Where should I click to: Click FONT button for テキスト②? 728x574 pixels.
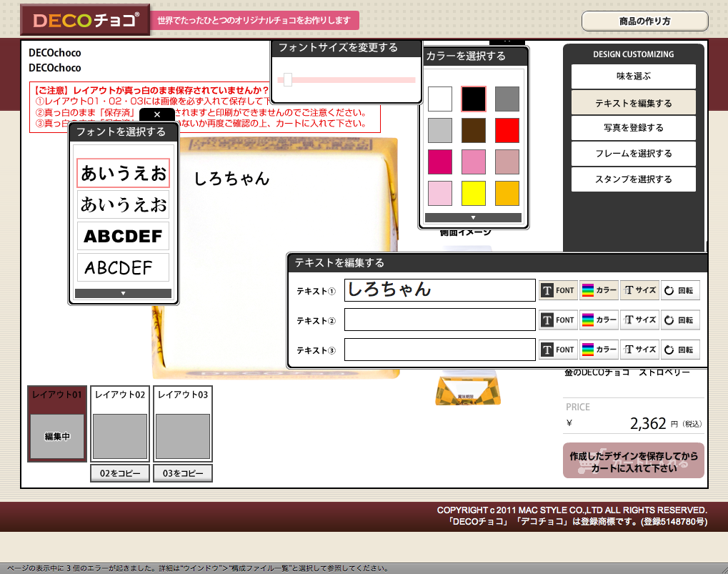click(558, 320)
